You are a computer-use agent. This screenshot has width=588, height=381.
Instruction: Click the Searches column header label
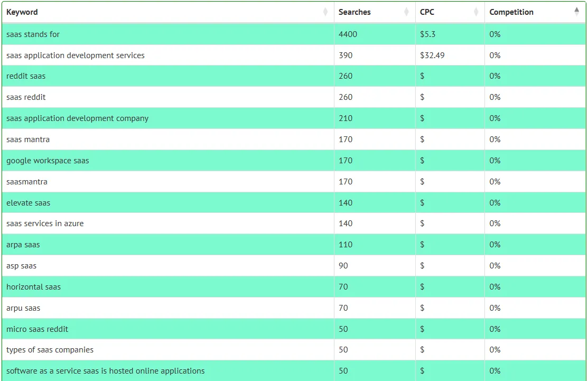coord(354,12)
